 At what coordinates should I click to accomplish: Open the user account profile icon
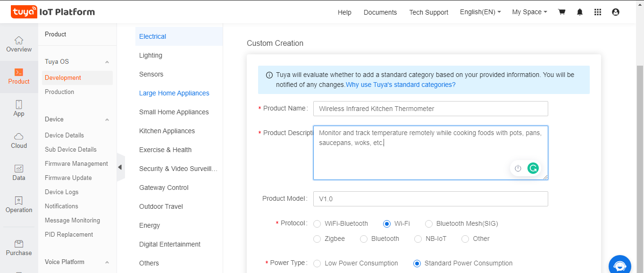pyautogui.click(x=616, y=12)
